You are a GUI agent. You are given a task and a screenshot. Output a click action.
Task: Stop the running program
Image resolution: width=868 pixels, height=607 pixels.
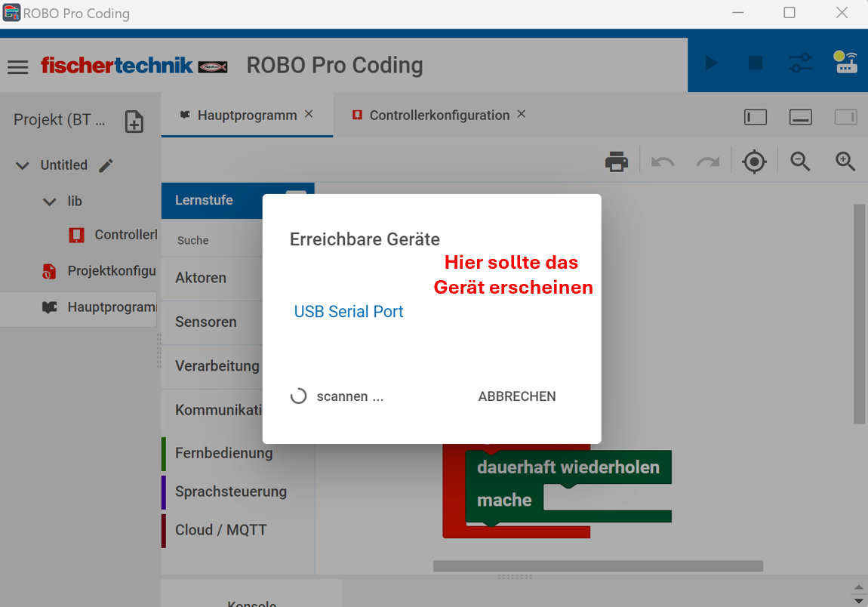(756, 63)
